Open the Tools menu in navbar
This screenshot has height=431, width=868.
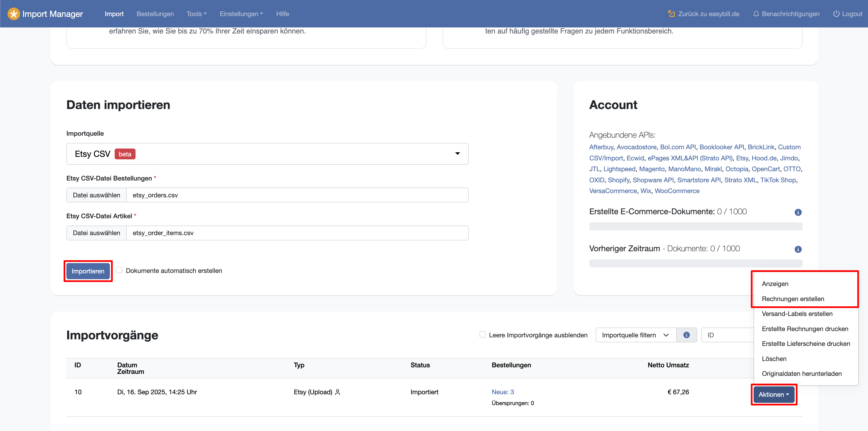pyautogui.click(x=196, y=14)
